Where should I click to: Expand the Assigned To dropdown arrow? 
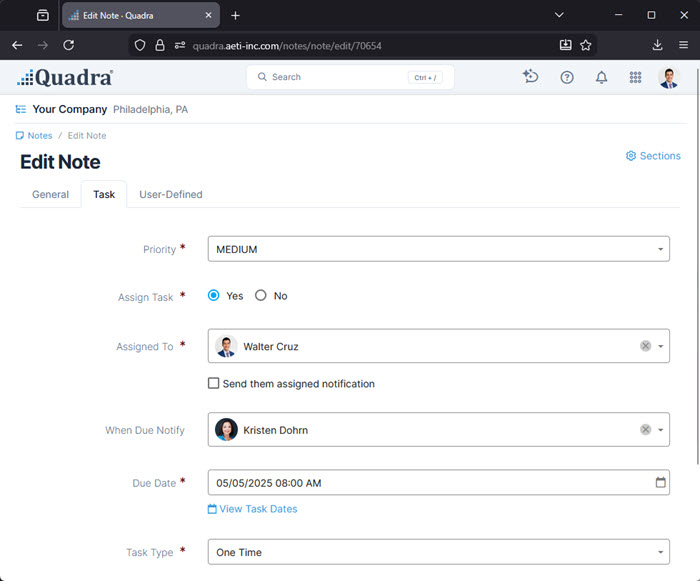pyautogui.click(x=661, y=347)
